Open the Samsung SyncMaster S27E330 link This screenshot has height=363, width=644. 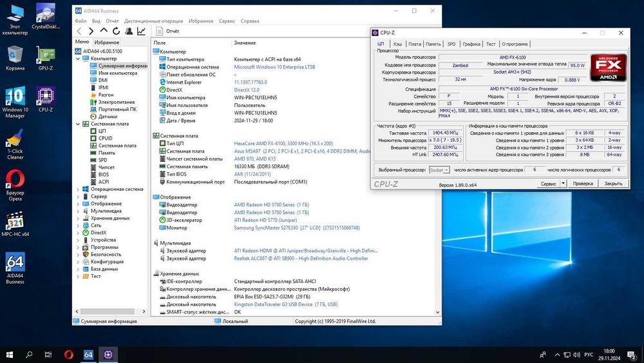point(296,228)
